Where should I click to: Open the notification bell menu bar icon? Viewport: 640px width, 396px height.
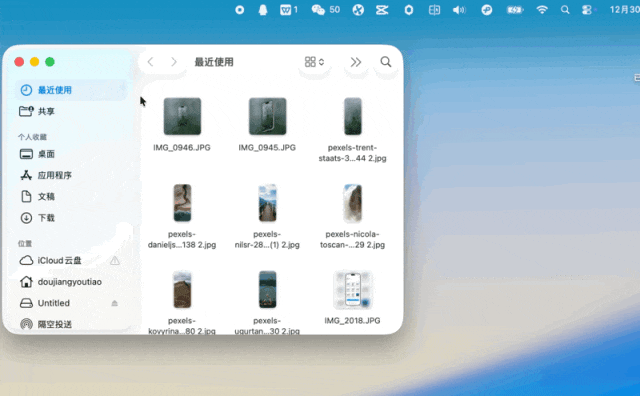point(263,10)
